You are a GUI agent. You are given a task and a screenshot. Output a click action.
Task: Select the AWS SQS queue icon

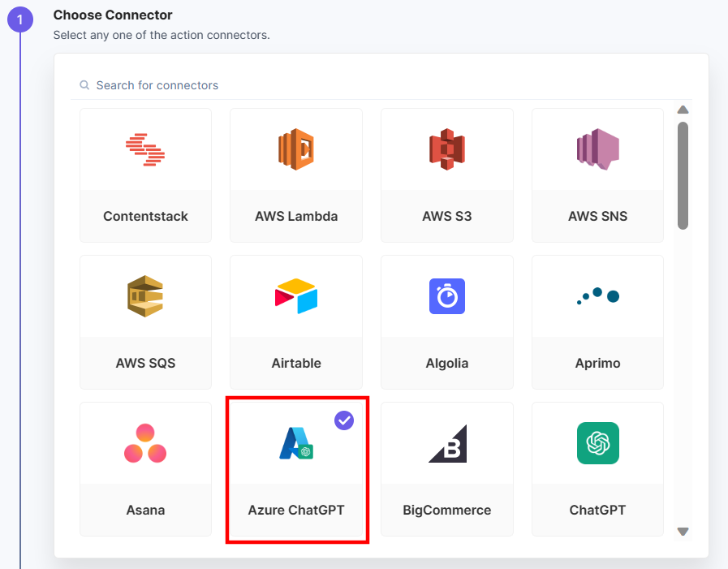click(145, 296)
